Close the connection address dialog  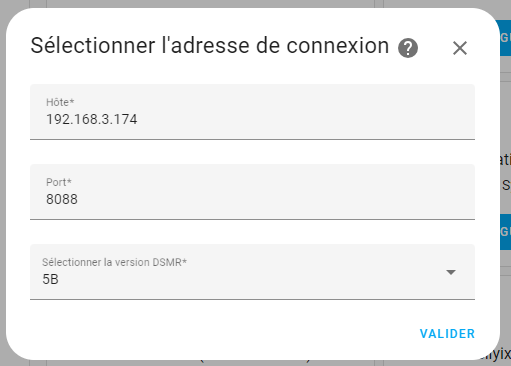coord(460,48)
